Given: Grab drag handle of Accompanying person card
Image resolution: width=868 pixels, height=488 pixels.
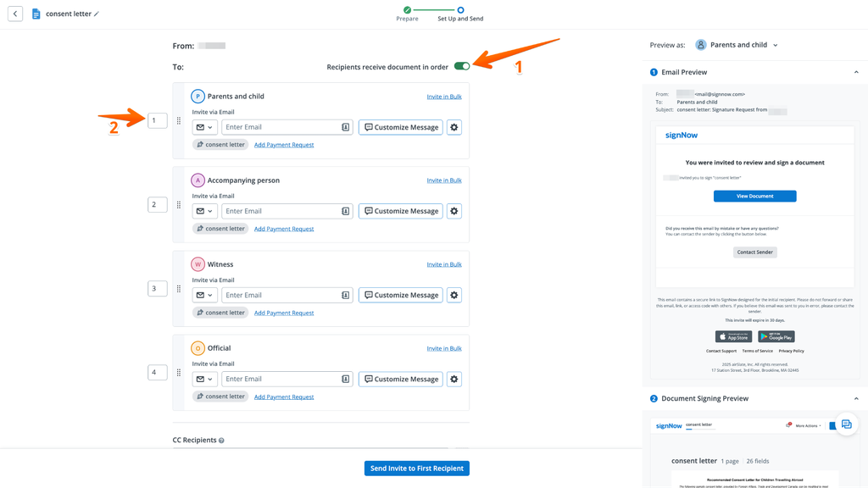Looking at the screenshot, I should pyautogui.click(x=179, y=205).
